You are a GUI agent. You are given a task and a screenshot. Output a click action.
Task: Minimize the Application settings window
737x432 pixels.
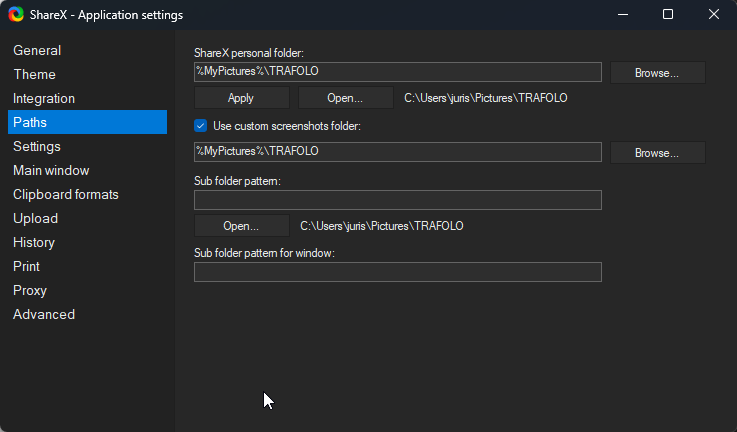(x=623, y=15)
